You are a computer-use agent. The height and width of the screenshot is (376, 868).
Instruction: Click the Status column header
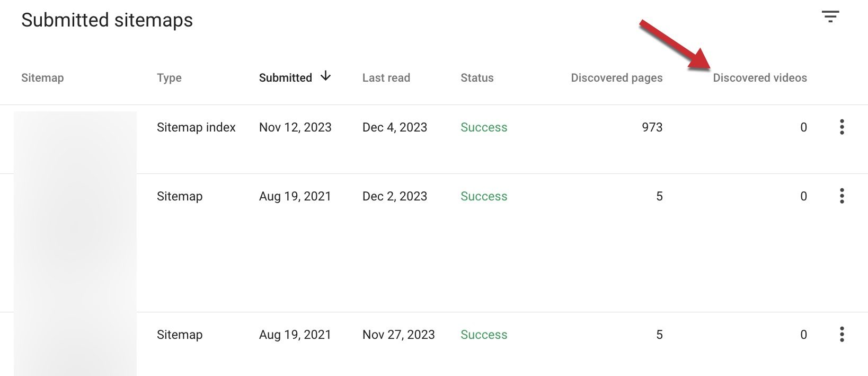coord(477,77)
